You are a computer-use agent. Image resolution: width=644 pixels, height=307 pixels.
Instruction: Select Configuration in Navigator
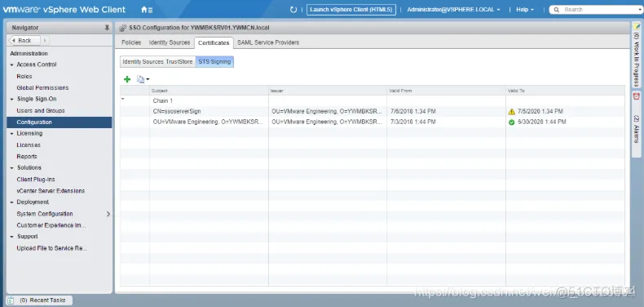(x=60, y=122)
